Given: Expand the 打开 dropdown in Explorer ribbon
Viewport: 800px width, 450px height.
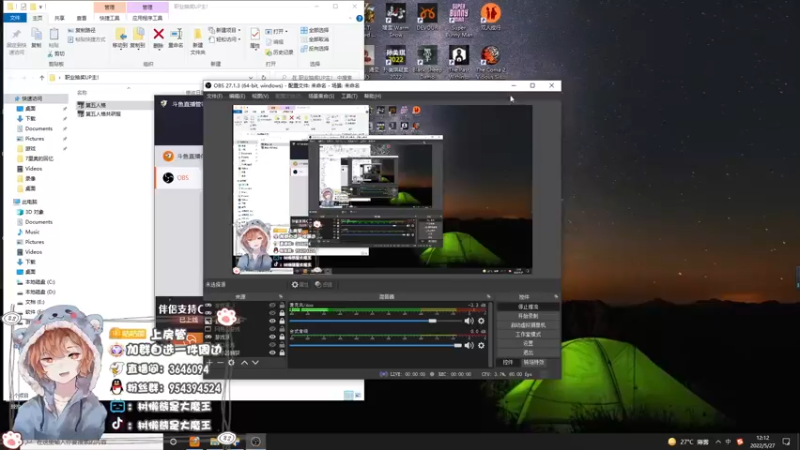Looking at the screenshot, I should point(286,31).
